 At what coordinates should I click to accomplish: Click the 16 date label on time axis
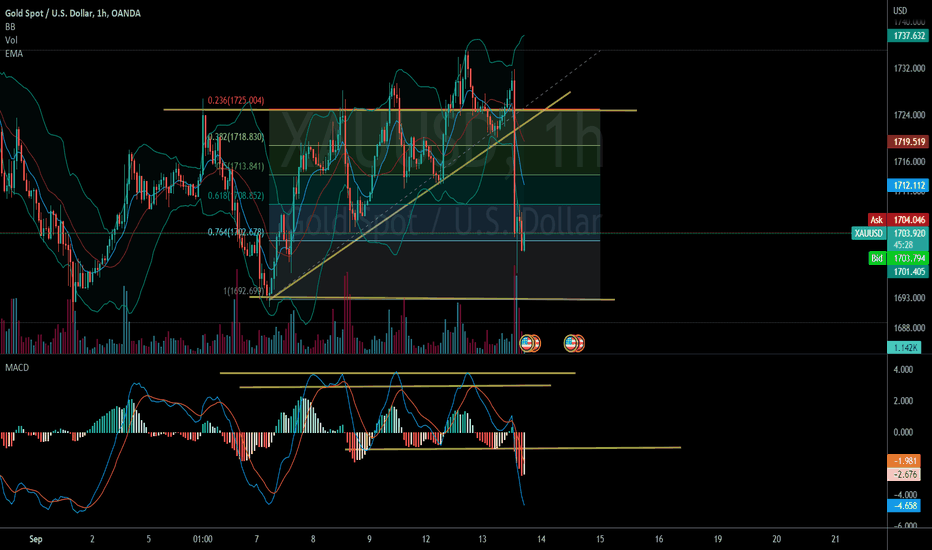point(659,539)
